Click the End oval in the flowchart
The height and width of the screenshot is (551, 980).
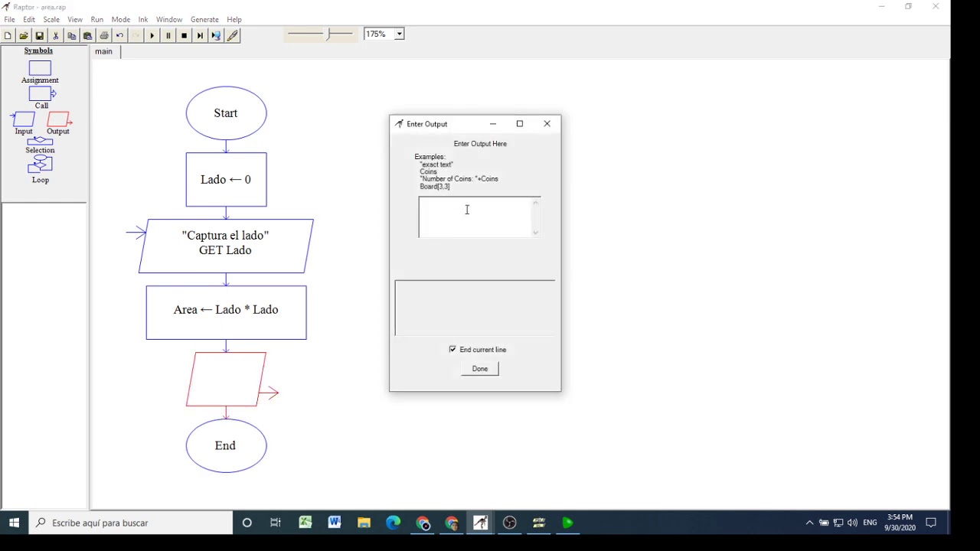[x=226, y=445]
